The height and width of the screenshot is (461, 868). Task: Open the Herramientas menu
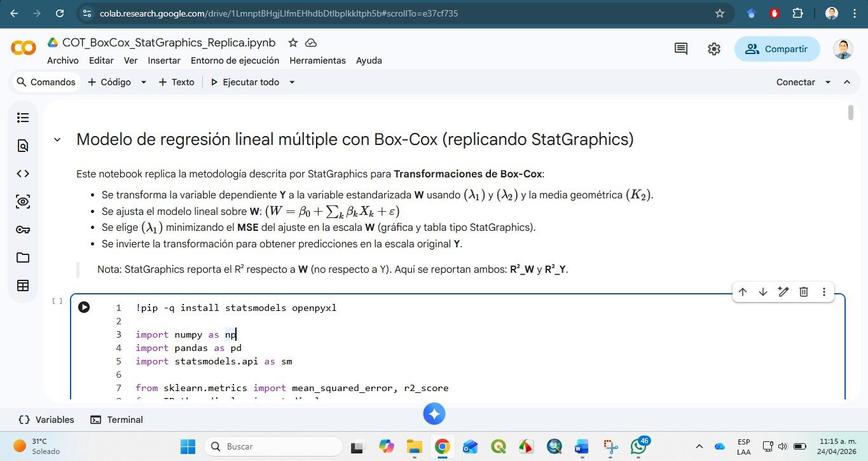(317, 60)
